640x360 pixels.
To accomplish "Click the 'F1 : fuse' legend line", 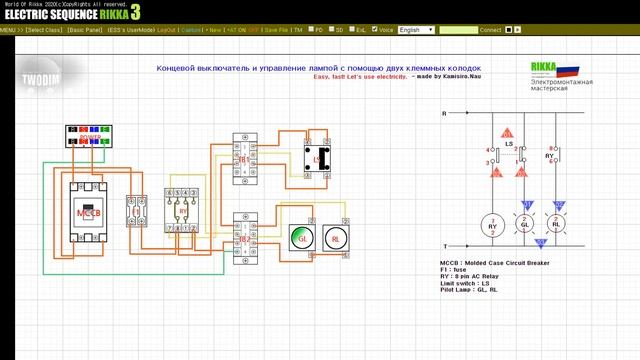I will (453, 270).
